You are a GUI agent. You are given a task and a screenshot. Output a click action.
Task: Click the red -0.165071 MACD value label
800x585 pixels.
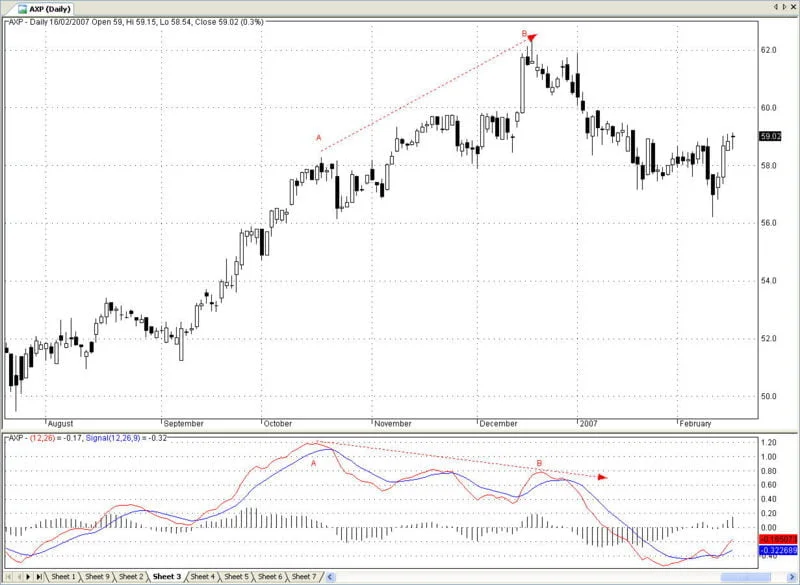click(778, 539)
